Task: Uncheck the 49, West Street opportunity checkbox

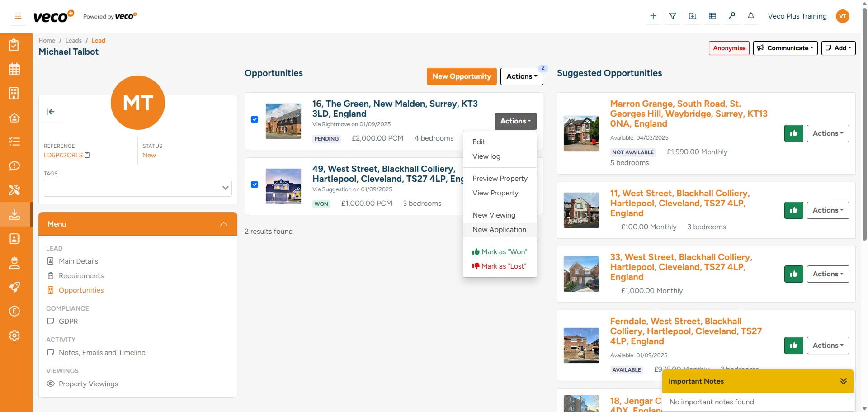Action: [254, 185]
